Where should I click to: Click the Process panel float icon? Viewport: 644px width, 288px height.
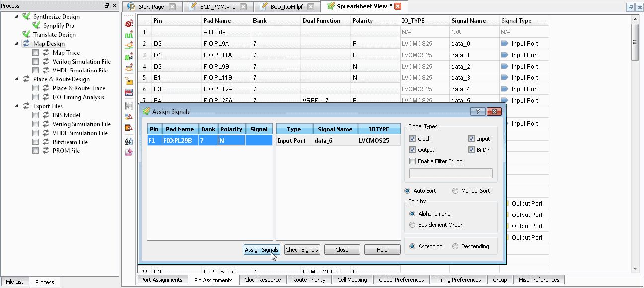coord(107,6)
